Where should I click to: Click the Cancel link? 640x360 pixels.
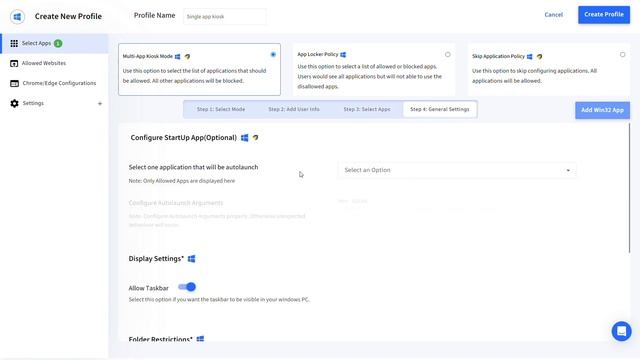coord(553,15)
